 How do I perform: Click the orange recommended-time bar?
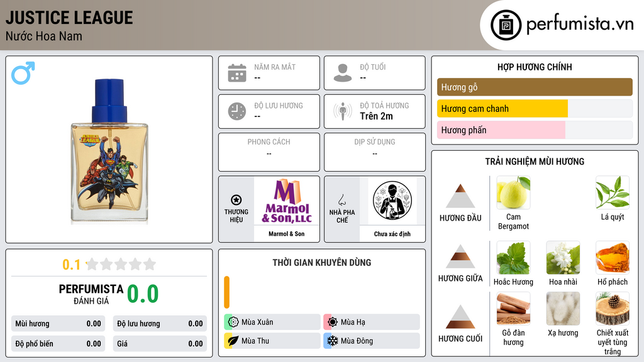point(226,292)
